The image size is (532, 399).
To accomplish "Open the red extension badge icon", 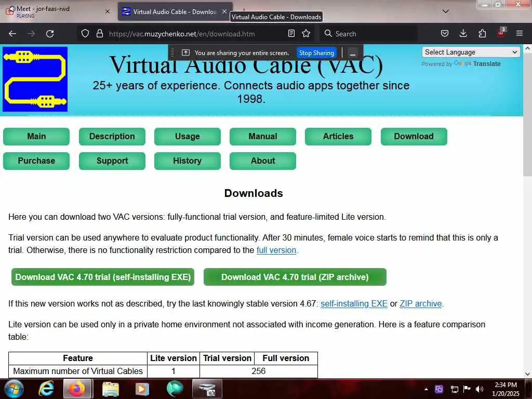I will point(501,33).
